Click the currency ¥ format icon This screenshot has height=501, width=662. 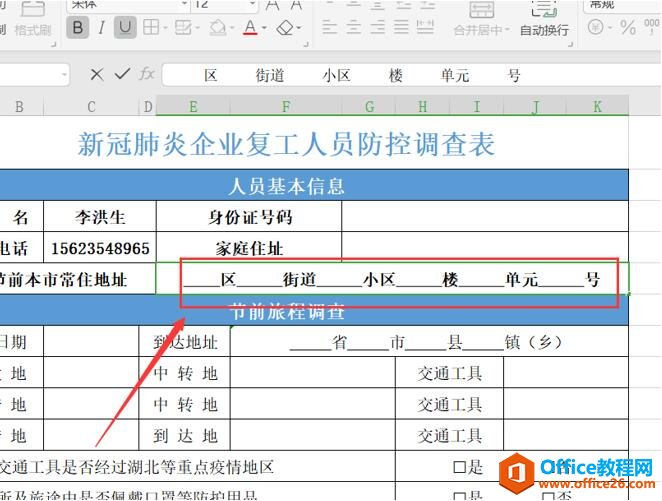coord(595,27)
